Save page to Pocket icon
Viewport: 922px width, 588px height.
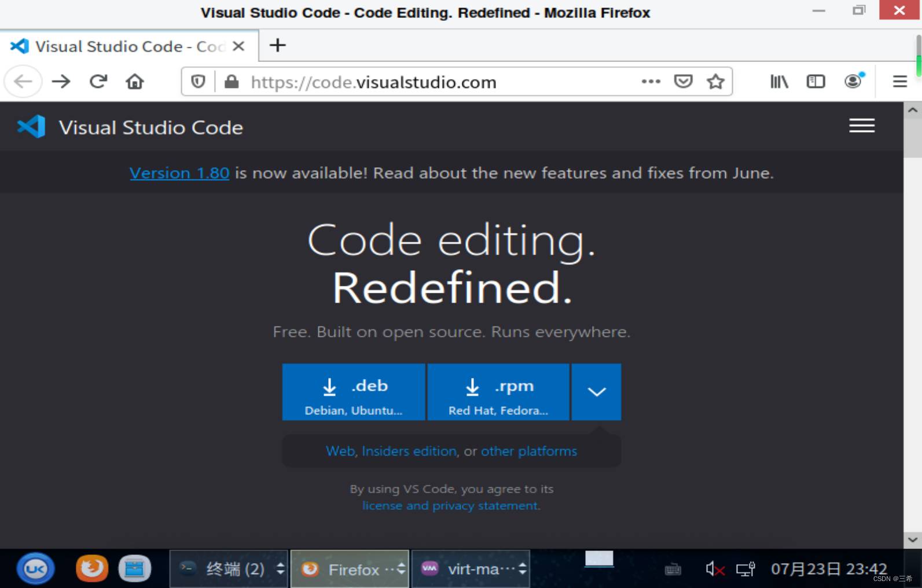coord(683,82)
